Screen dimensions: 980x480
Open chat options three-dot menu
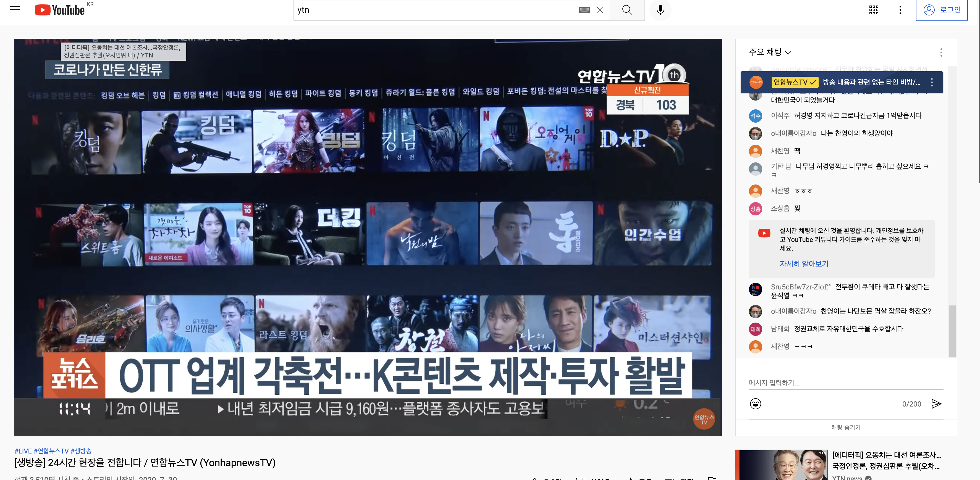click(941, 52)
